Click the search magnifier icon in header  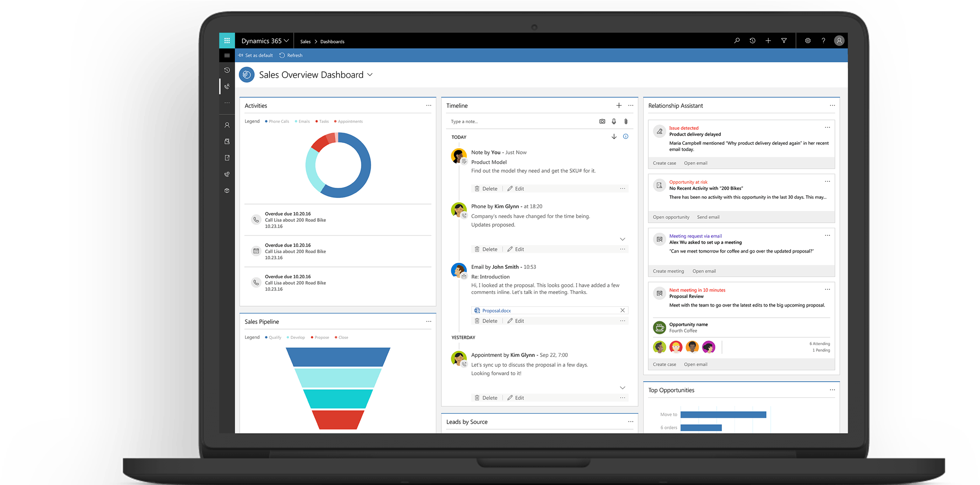[x=737, y=41]
